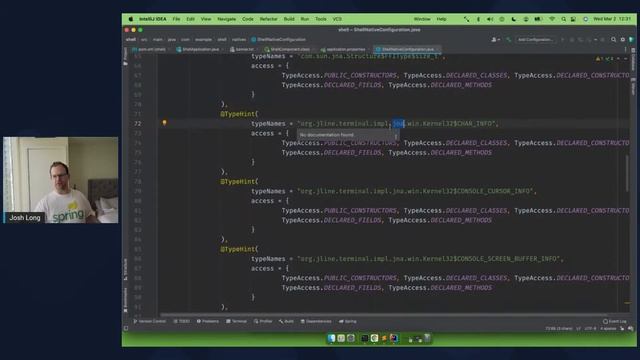The height and width of the screenshot is (360, 640).
Task: Open the user account dropdown in toolbar
Action: point(496,40)
